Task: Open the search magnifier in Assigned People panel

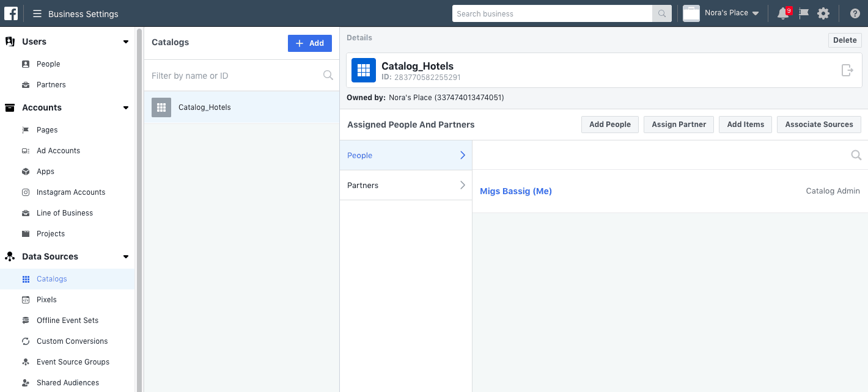Action: point(856,154)
